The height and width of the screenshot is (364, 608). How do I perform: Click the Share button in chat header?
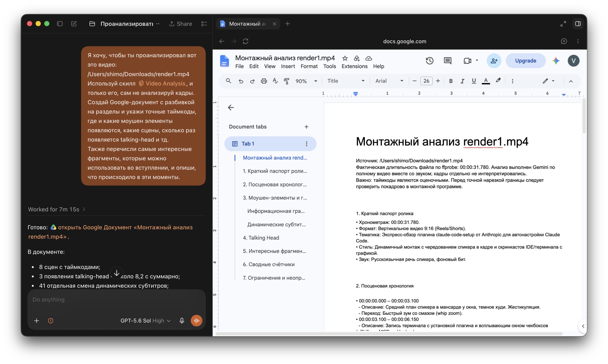coord(180,24)
